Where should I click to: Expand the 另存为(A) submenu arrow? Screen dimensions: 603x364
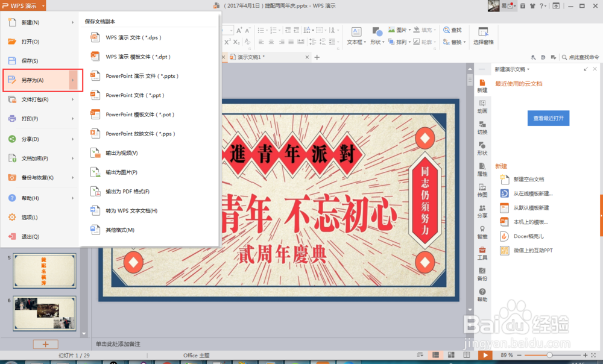(73, 80)
